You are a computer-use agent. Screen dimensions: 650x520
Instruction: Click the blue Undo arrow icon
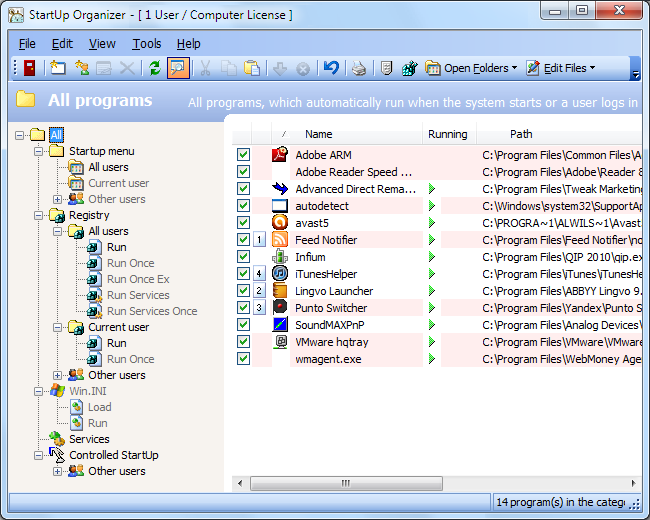tap(331, 68)
